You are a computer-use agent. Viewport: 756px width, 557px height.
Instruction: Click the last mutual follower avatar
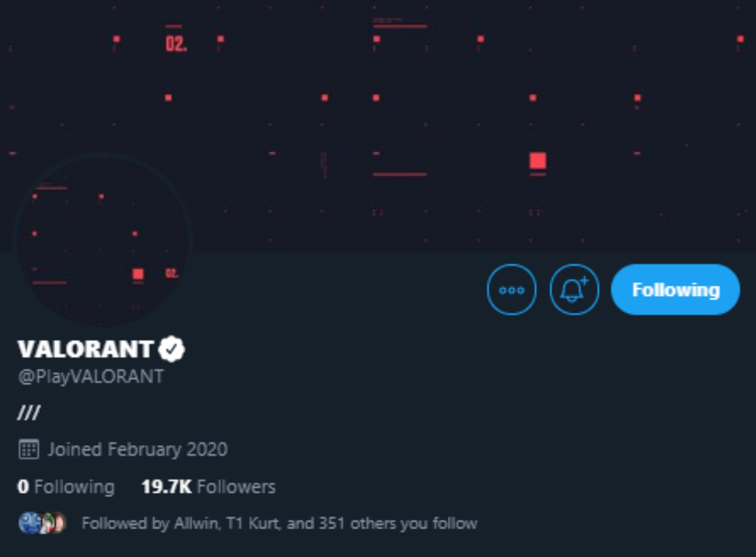click(x=58, y=523)
